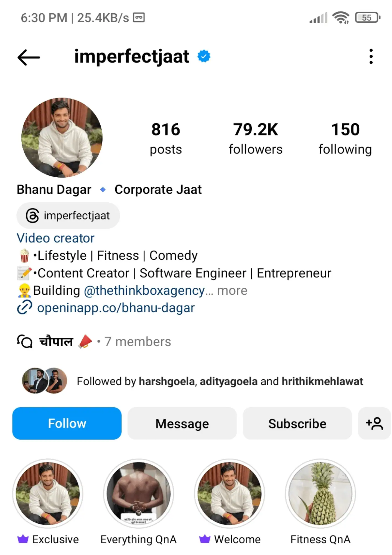Expand bio with 'more'
Screen dimensions: 392x555
click(232, 291)
